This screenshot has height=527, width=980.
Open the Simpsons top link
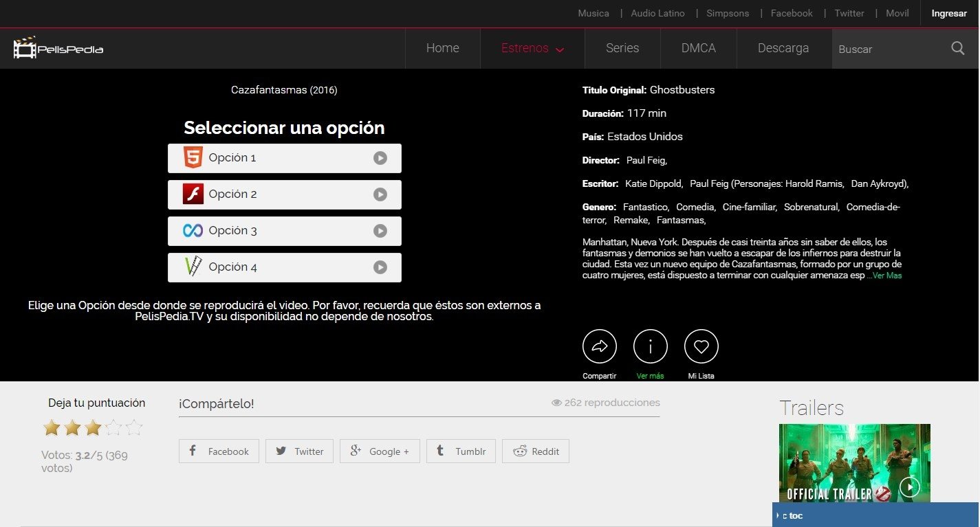click(x=728, y=13)
